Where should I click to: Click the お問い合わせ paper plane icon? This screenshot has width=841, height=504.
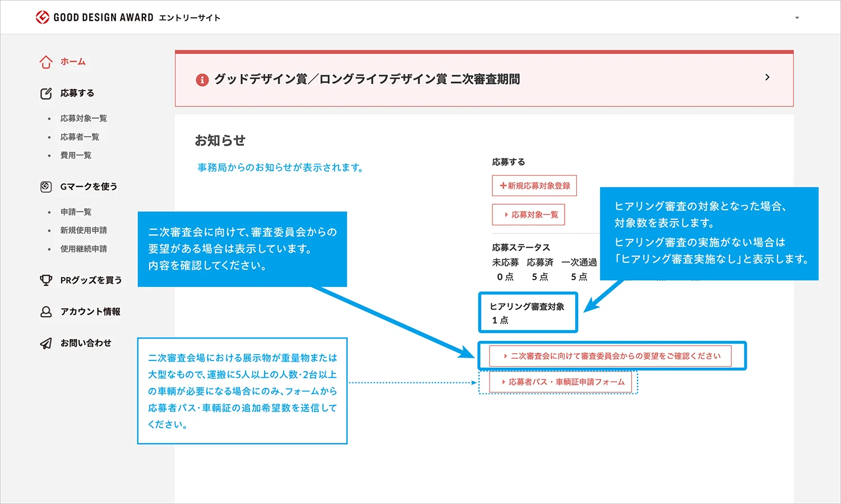click(45, 343)
